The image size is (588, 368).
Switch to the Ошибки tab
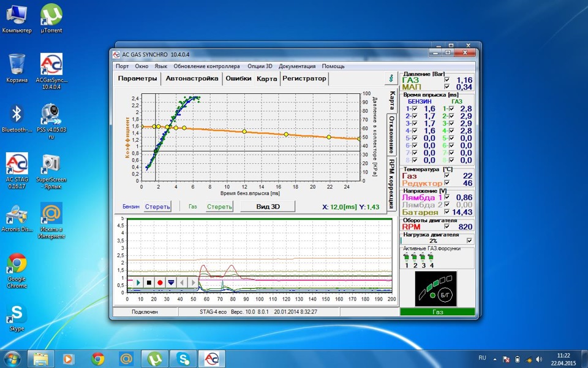click(238, 79)
